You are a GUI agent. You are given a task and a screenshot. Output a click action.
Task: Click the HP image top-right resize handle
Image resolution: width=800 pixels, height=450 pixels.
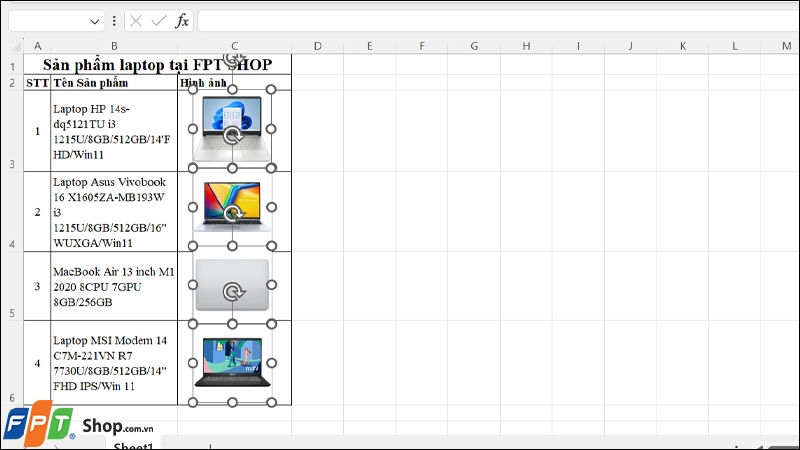coord(271,90)
